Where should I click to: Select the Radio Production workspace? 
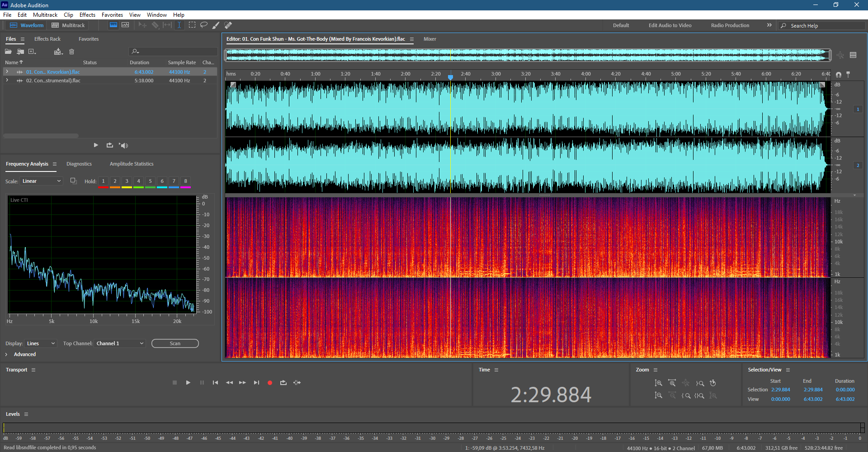[x=730, y=25]
